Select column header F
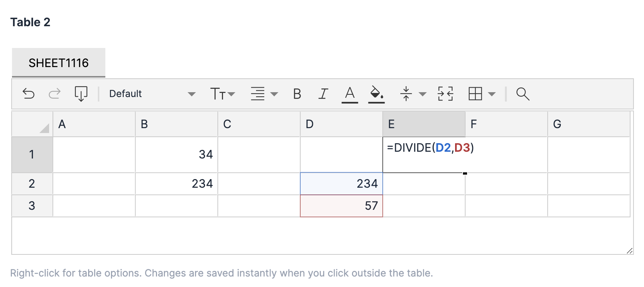Screen dimensions: 644x287 pos(506,124)
